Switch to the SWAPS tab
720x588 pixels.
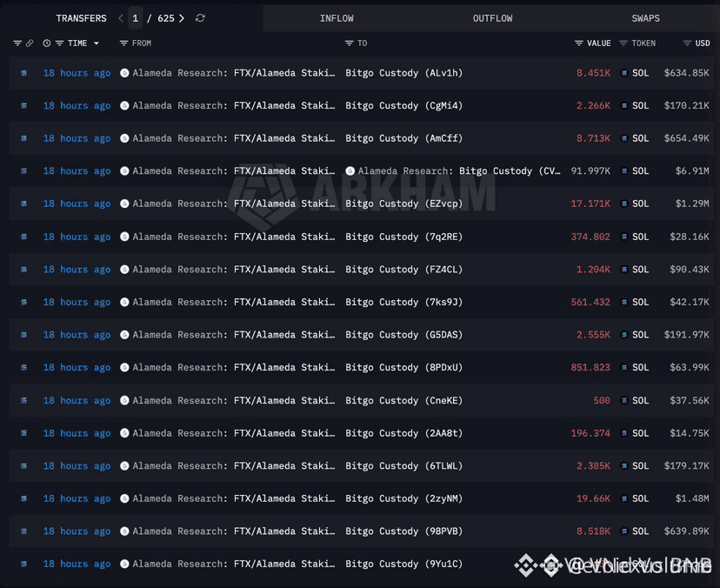coord(645,18)
